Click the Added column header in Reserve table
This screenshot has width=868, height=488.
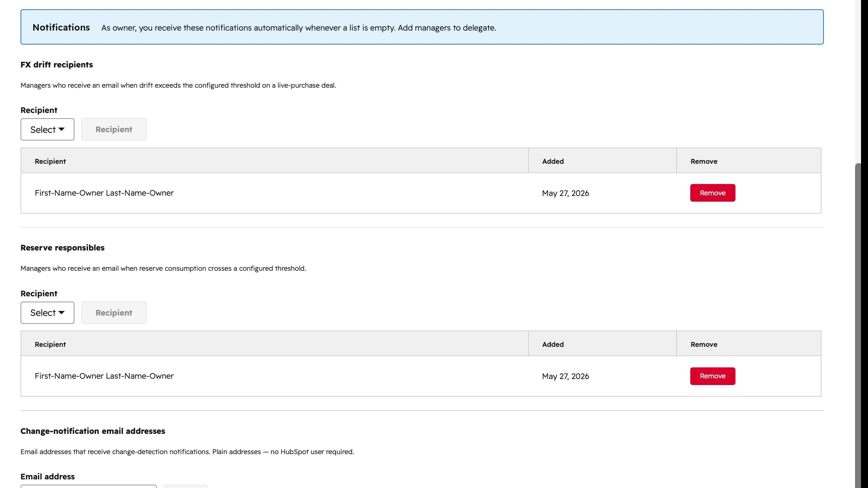[x=553, y=344]
